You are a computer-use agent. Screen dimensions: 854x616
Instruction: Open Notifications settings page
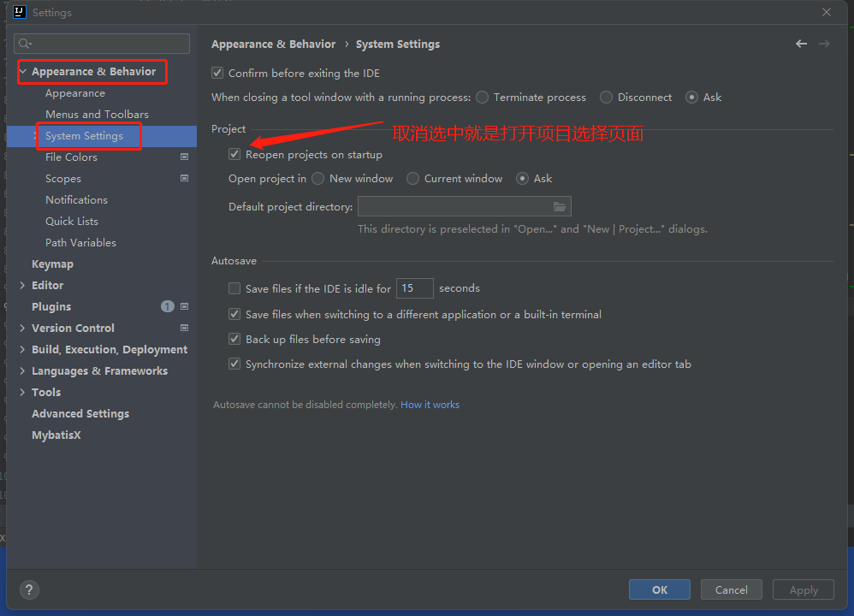pos(76,200)
